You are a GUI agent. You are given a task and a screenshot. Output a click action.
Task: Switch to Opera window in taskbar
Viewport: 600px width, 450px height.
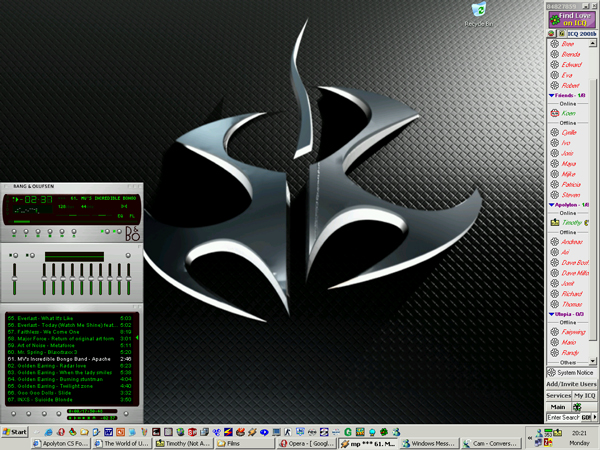pos(307,441)
